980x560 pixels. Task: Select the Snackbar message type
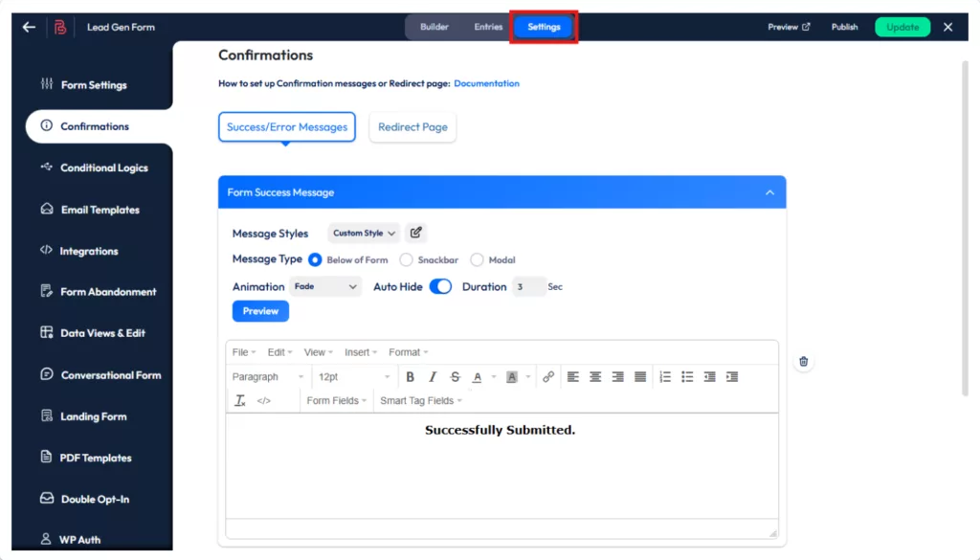(x=406, y=259)
